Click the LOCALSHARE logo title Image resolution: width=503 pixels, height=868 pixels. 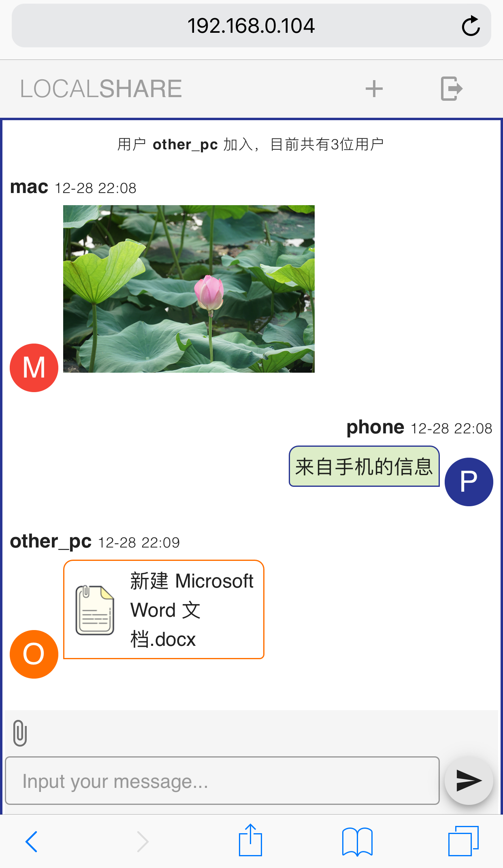[x=101, y=89]
